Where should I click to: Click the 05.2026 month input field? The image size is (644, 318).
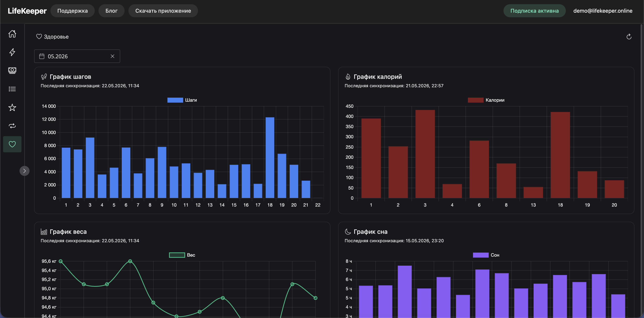click(x=77, y=56)
